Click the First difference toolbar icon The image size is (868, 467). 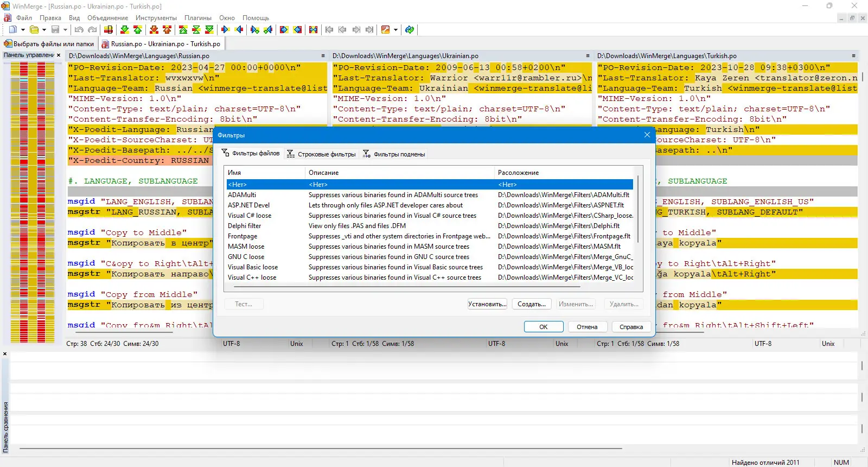(x=183, y=30)
